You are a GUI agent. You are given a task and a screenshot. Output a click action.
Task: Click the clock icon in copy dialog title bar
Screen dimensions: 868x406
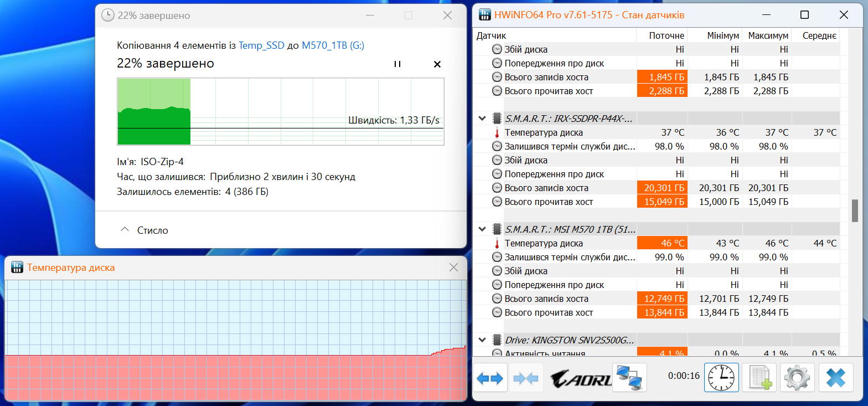coord(108,16)
